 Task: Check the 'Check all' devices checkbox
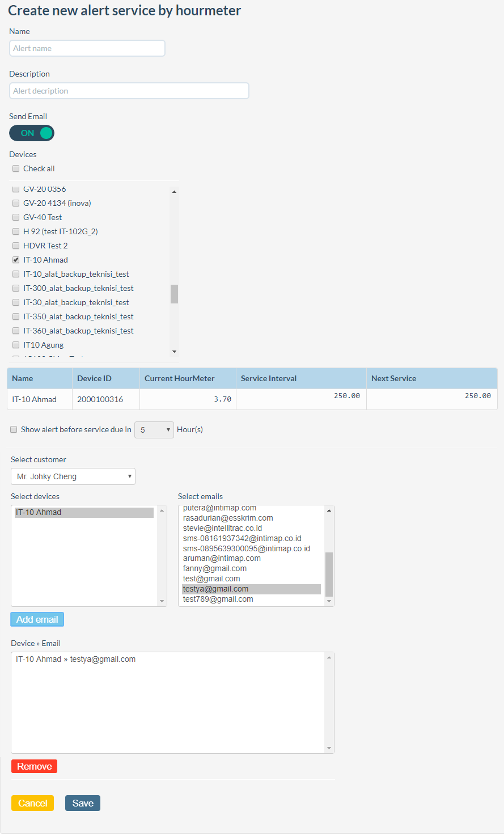(x=16, y=168)
